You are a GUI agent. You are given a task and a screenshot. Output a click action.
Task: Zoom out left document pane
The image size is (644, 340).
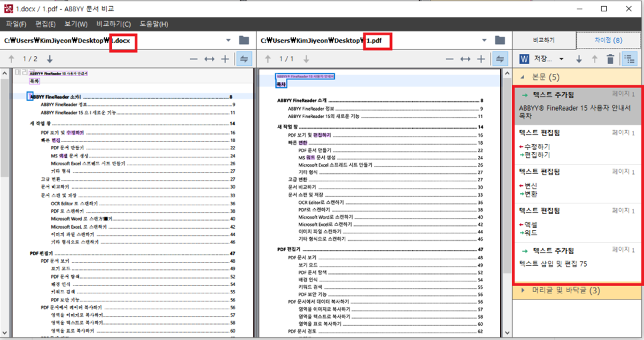tap(193, 59)
